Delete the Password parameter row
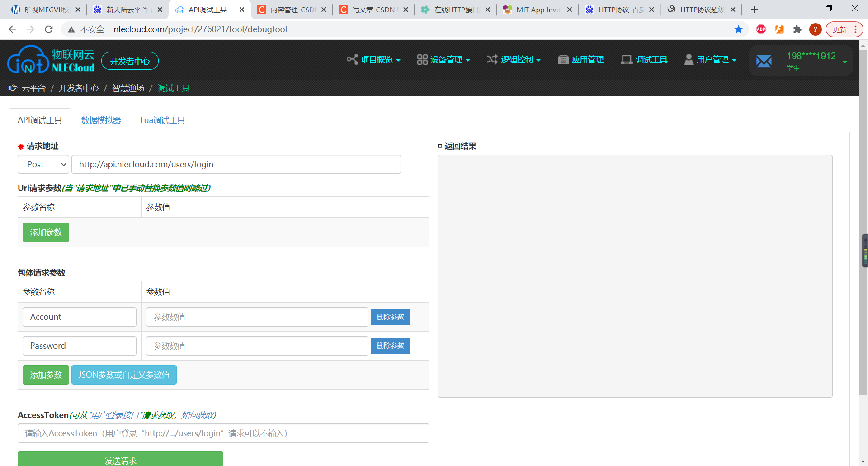The image size is (868, 466). coord(391,346)
